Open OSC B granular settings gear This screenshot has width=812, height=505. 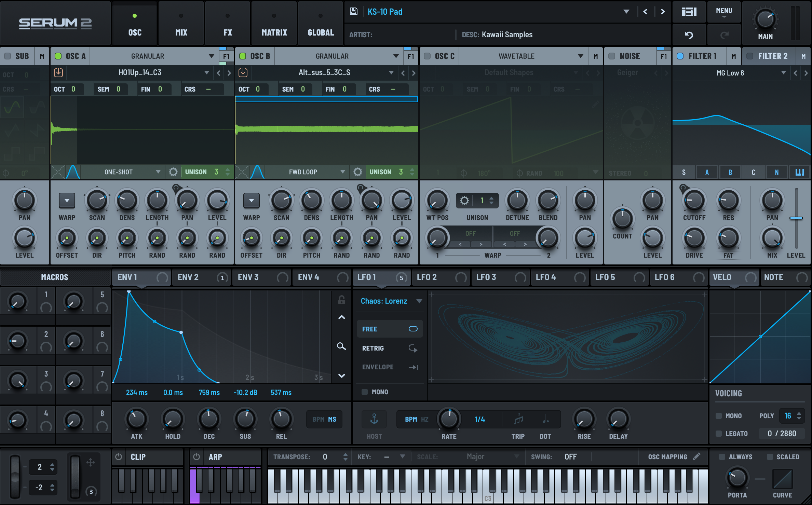[358, 172]
